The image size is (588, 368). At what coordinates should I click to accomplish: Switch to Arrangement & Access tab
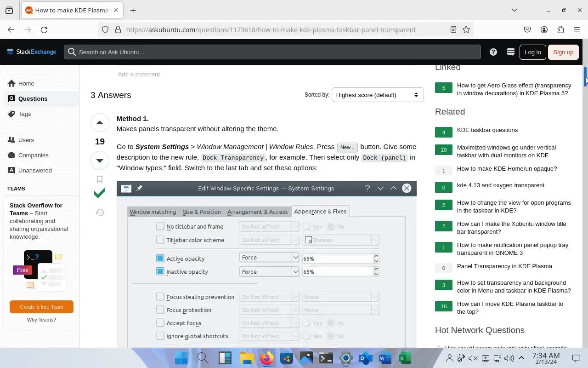click(x=257, y=212)
